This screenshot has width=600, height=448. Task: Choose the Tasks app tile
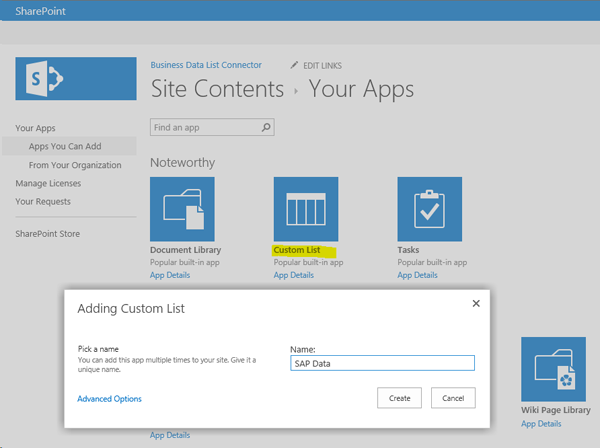(x=430, y=209)
